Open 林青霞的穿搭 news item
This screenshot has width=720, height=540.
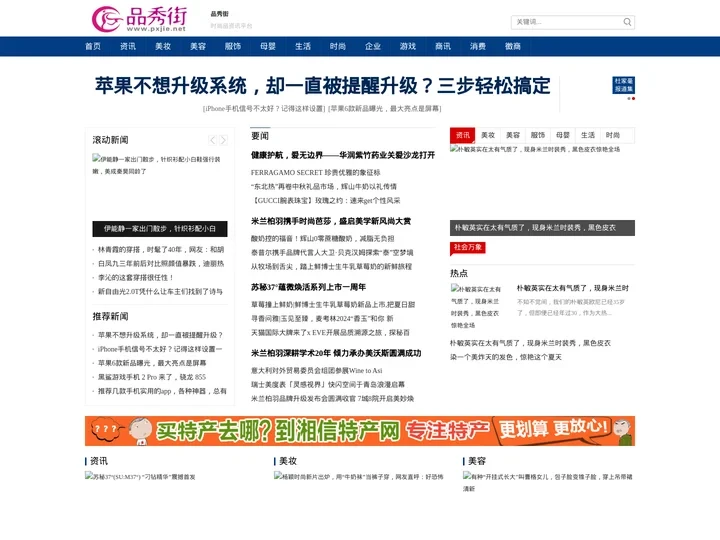pos(161,250)
